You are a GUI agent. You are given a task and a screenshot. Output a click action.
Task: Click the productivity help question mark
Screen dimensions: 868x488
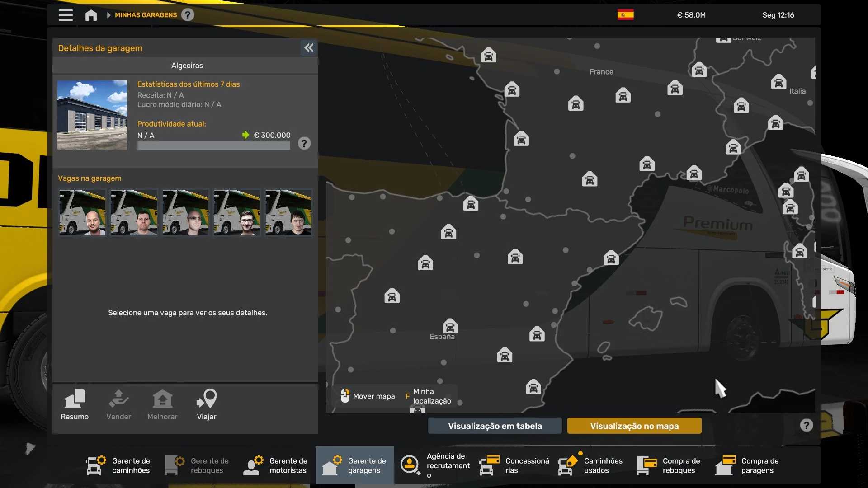[x=304, y=144]
